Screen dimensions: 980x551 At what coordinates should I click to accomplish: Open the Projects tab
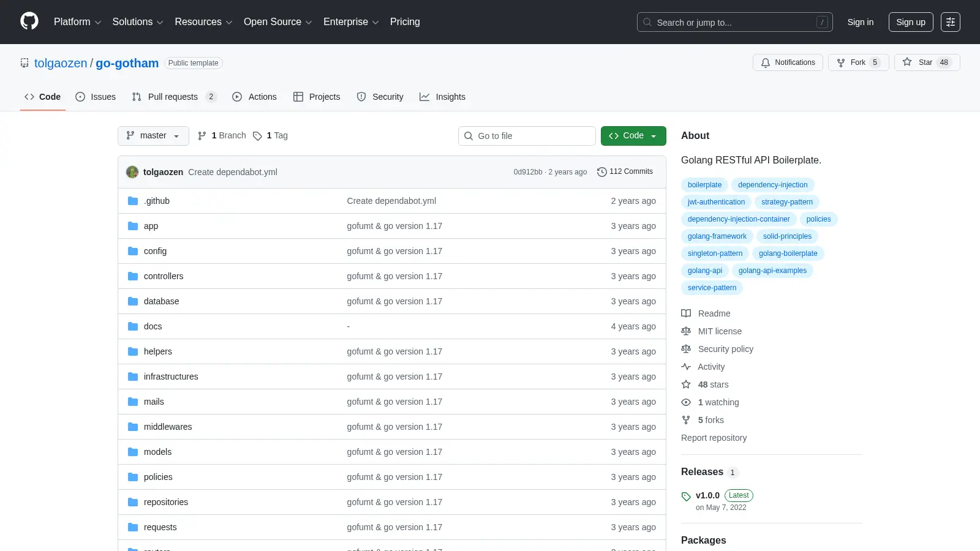[x=317, y=97]
